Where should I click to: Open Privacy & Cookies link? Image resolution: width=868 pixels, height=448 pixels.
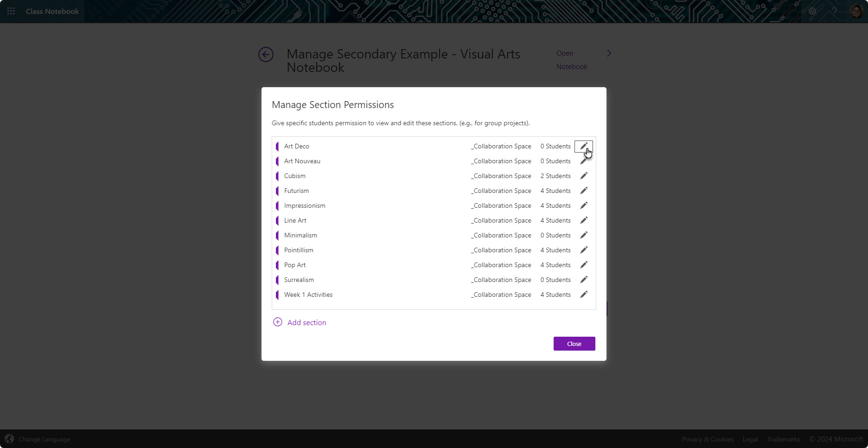pos(708,439)
